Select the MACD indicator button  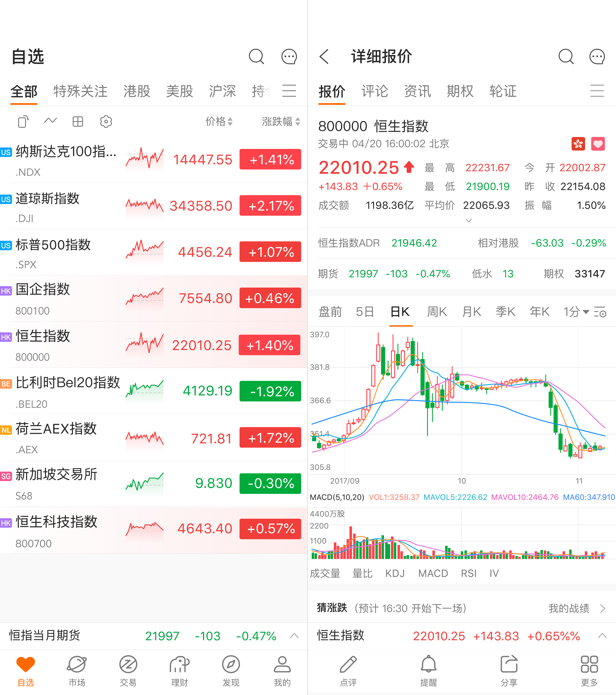(433, 573)
